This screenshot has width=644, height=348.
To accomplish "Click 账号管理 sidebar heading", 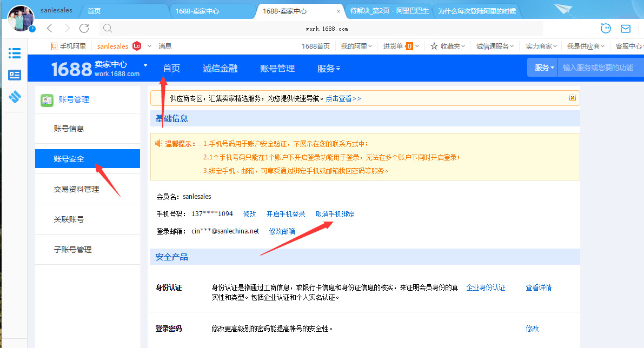I will pos(74,99).
